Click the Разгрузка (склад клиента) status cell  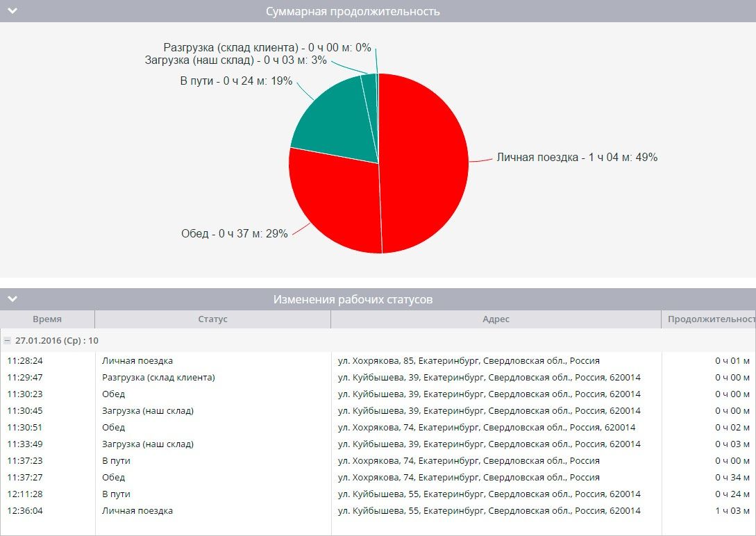[158, 378]
